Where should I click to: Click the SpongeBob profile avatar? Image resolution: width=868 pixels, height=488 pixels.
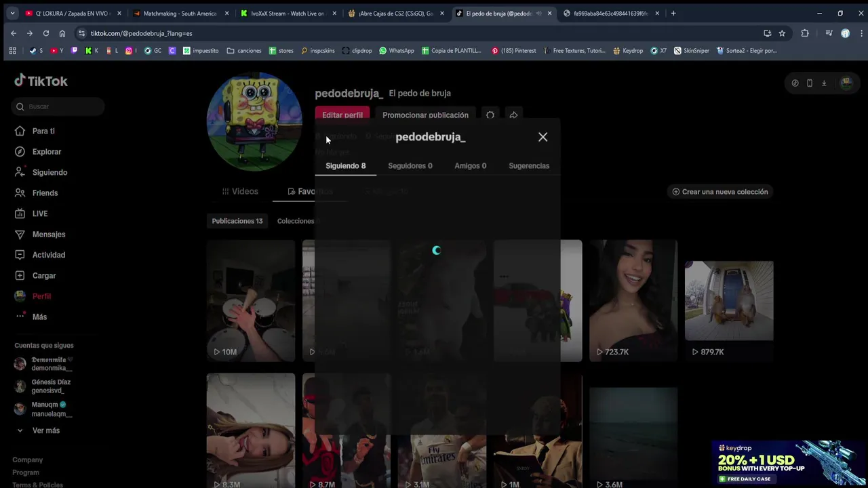[254, 122]
